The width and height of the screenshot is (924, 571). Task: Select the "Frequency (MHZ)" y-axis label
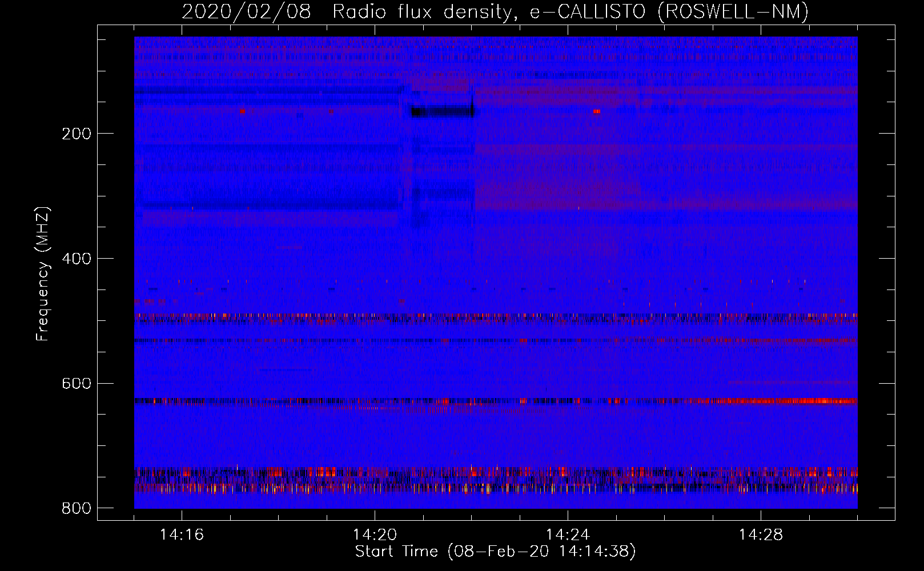pyautogui.click(x=43, y=274)
